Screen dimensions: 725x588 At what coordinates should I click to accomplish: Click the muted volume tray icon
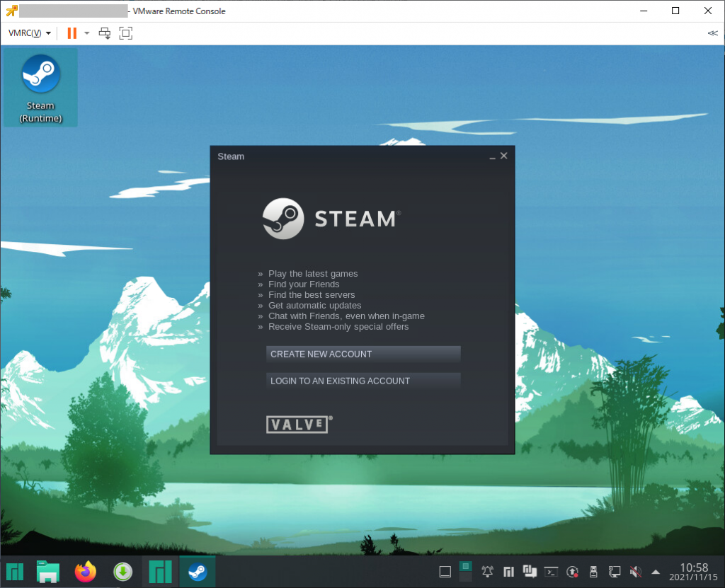pyautogui.click(x=636, y=572)
